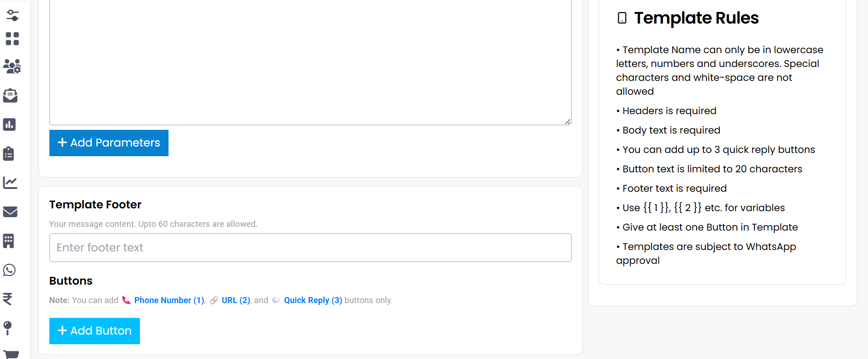Click the building icon in the sidebar
The width and height of the screenshot is (868, 359).
(x=9, y=241)
